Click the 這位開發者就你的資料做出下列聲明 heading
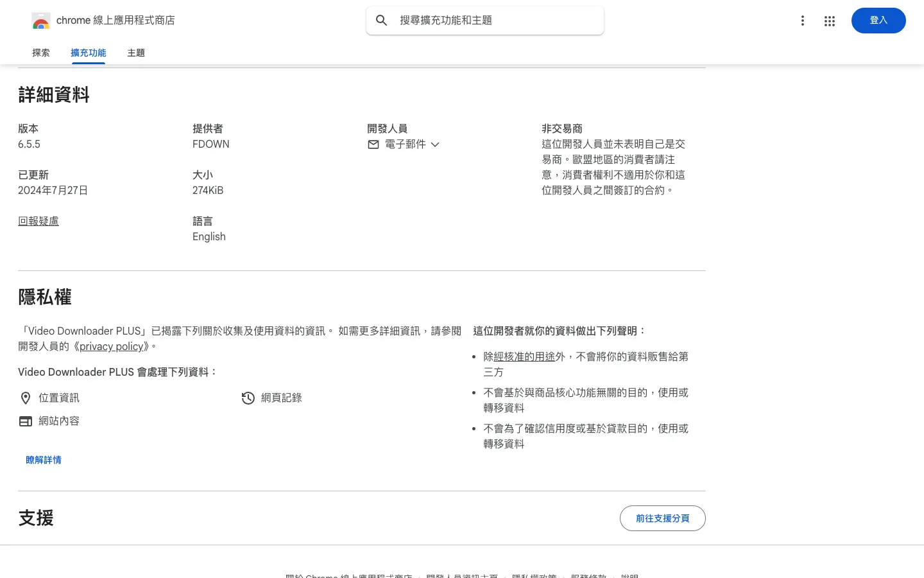 point(560,331)
